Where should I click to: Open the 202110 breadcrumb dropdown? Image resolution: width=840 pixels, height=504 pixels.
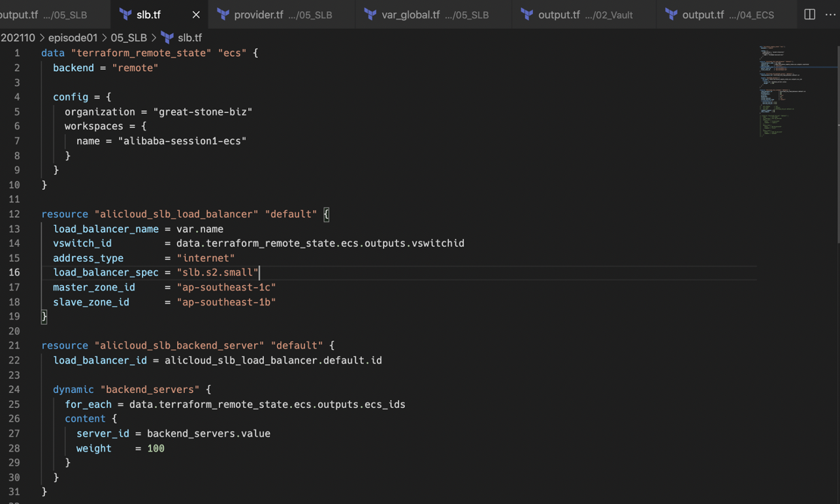click(18, 37)
